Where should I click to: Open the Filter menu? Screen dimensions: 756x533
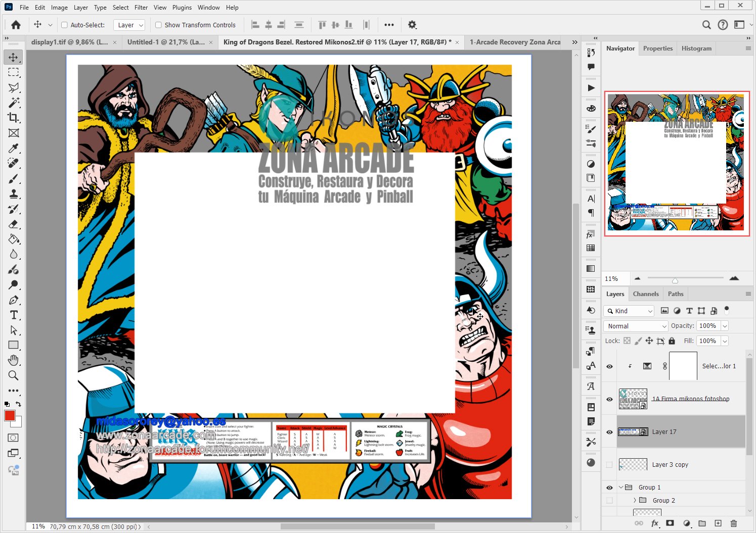141,8
